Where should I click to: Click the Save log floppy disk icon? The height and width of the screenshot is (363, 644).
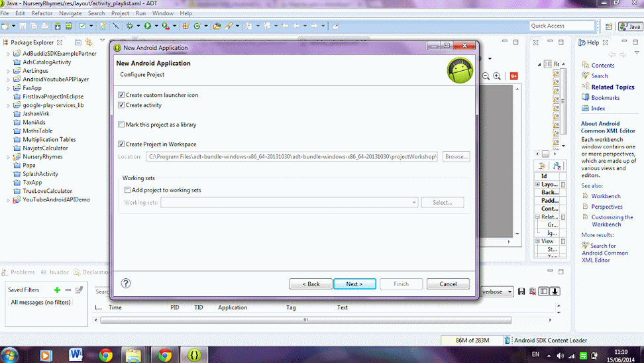(521, 291)
